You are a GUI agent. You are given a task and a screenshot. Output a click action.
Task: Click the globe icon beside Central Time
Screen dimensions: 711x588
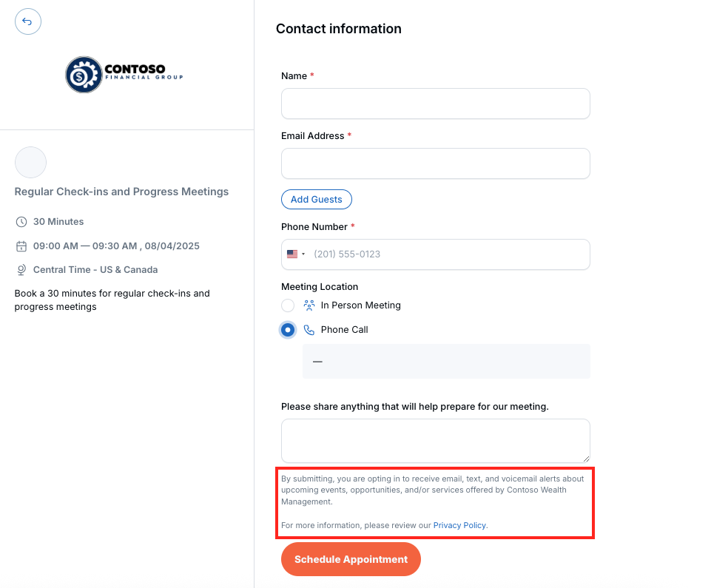(21, 270)
